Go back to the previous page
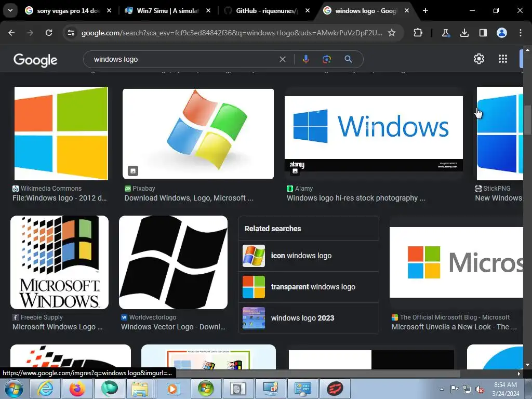 pos(11,33)
